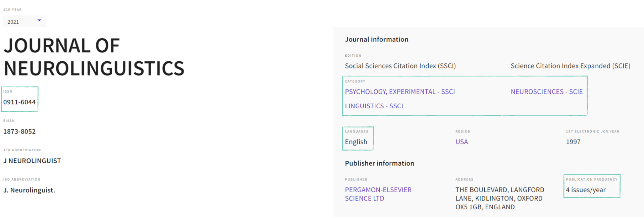Click the Journal information heading

(x=376, y=40)
